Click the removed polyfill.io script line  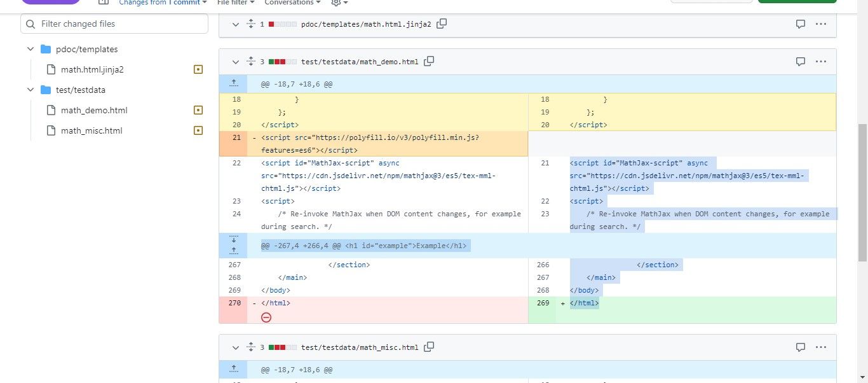[388, 144]
